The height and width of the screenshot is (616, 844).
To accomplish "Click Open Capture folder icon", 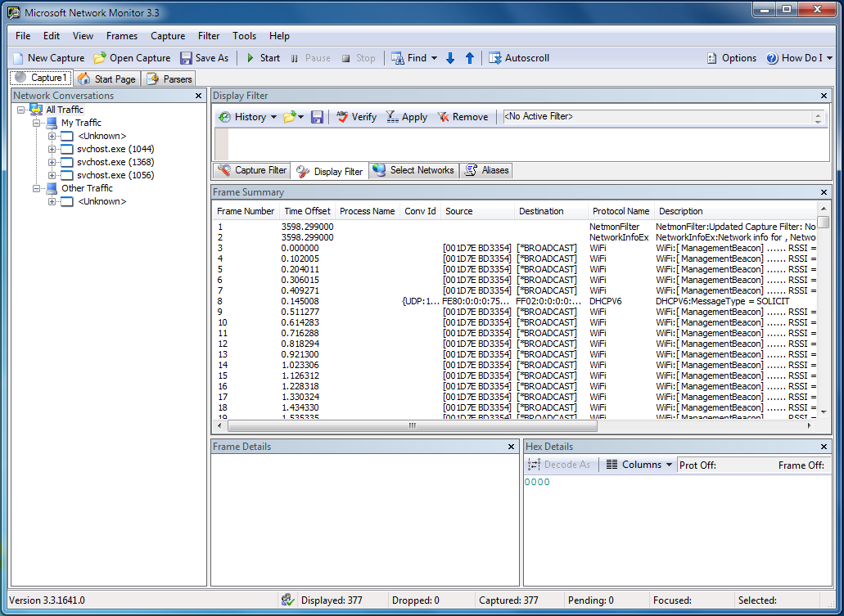I will click(x=99, y=58).
